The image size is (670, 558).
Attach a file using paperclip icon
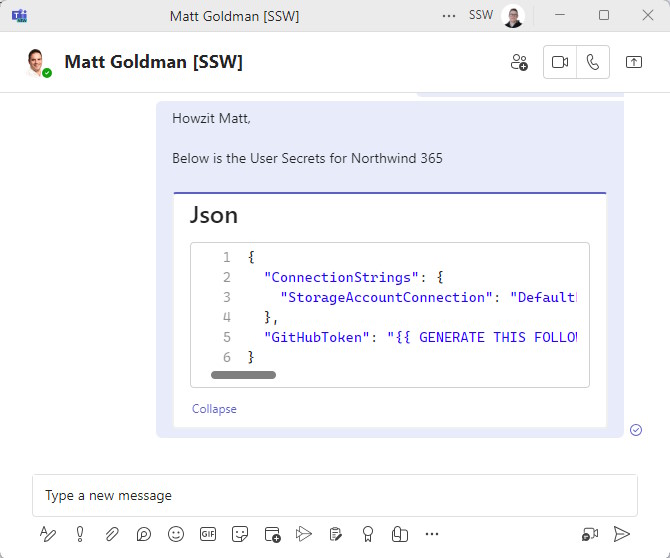[x=112, y=534]
